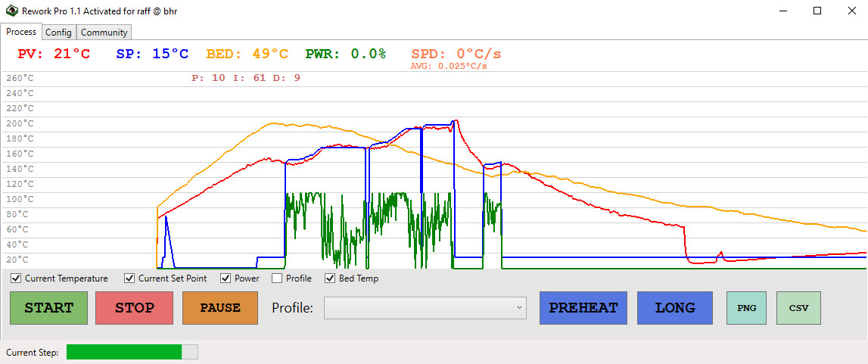Image resolution: width=868 pixels, height=364 pixels.
Task: Click the Current Step progress bar
Action: coord(132,352)
